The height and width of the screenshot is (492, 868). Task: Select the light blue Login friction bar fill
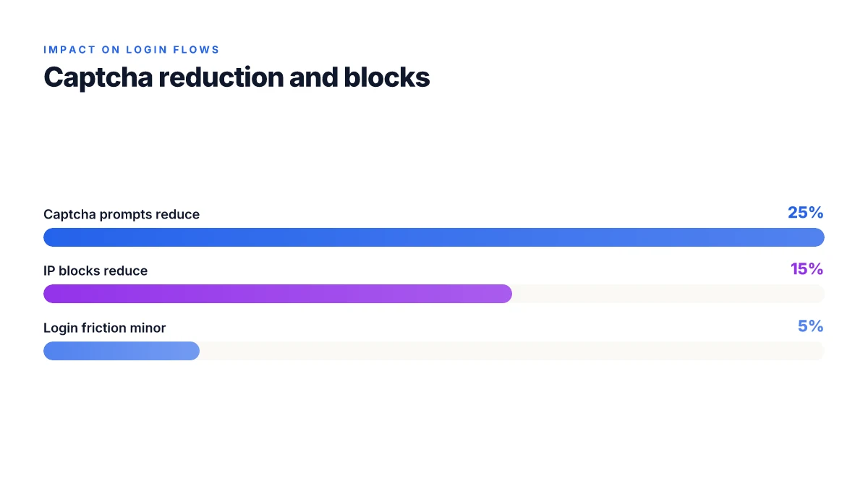point(122,351)
